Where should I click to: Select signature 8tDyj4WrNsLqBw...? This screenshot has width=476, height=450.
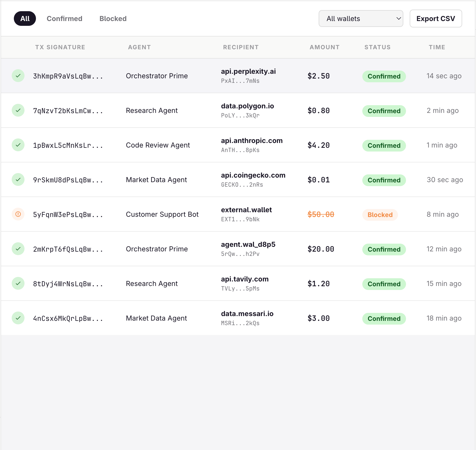click(x=68, y=284)
